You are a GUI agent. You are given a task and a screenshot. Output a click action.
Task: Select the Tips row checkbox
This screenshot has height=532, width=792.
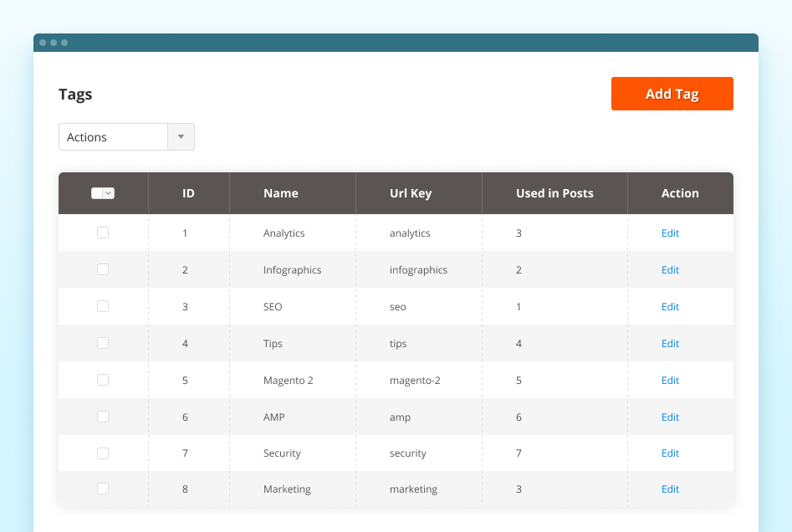click(103, 343)
